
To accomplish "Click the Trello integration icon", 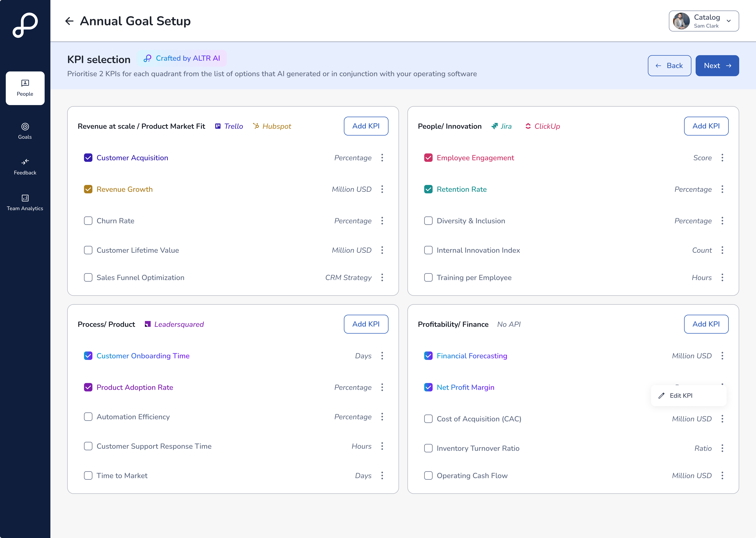I will tap(218, 126).
